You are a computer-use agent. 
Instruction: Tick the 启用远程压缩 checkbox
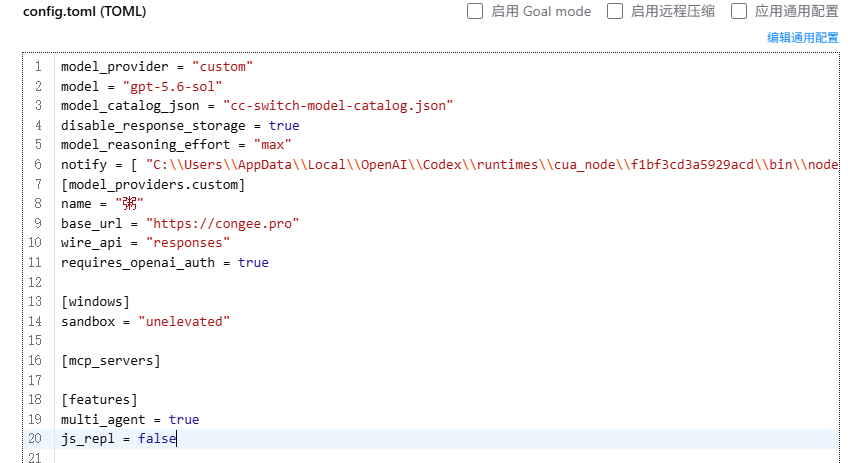tap(615, 11)
